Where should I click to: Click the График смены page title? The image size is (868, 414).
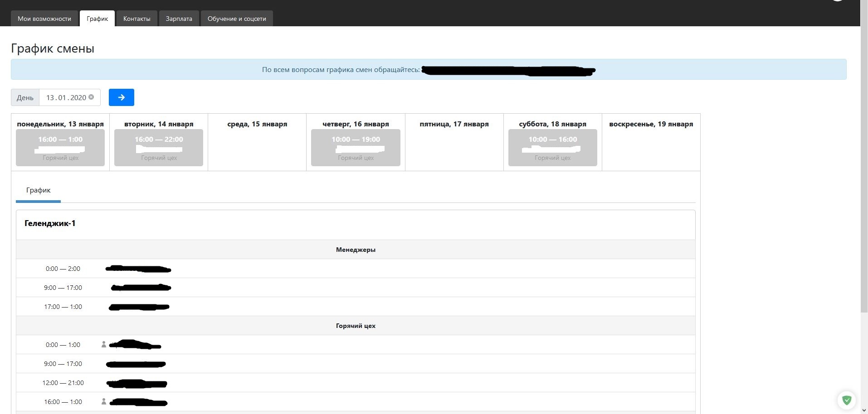click(x=53, y=48)
